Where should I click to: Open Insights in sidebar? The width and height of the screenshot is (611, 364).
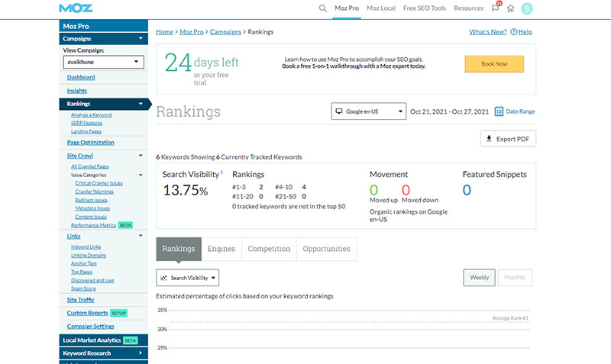pyautogui.click(x=77, y=91)
